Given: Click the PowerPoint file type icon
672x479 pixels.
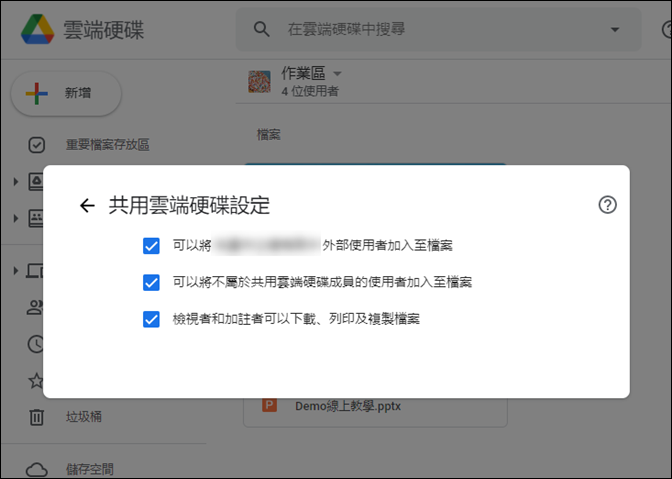Looking at the screenshot, I should click(x=269, y=404).
